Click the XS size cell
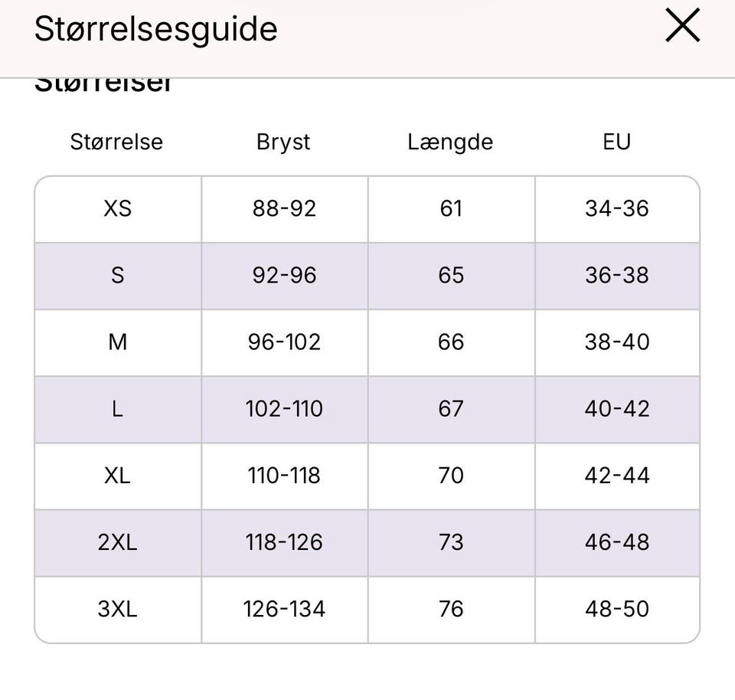 (x=117, y=208)
